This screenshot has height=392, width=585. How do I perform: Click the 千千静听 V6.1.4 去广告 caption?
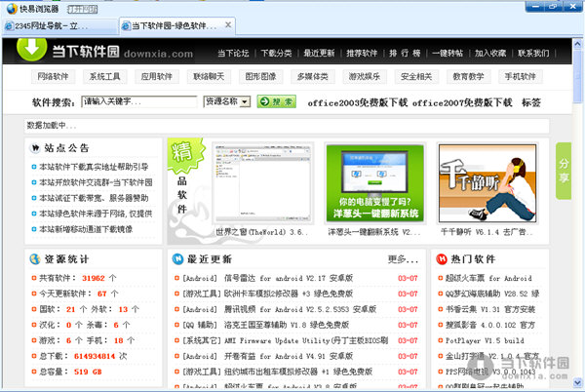pyautogui.click(x=487, y=232)
